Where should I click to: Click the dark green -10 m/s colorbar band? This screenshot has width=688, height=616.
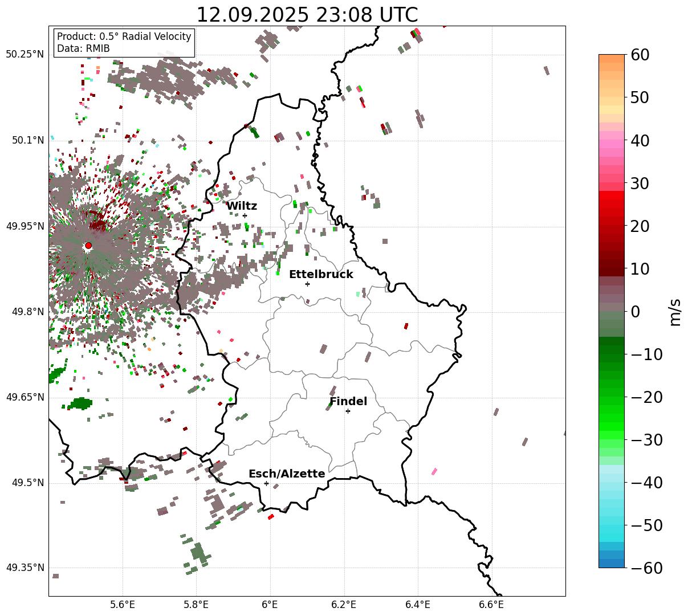(612, 353)
